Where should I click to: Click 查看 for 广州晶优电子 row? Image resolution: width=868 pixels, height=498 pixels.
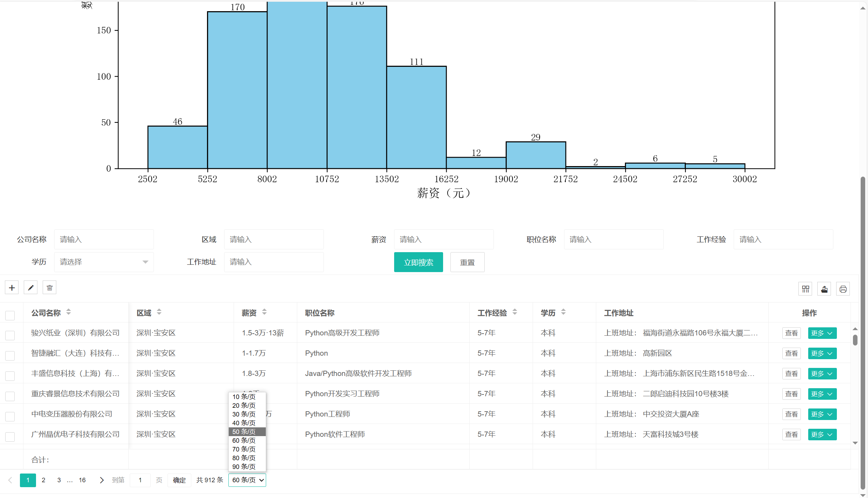pyautogui.click(x=791, y=435)
